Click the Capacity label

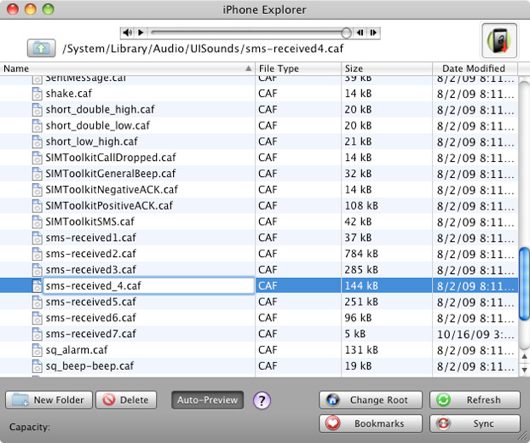tap(29, 427)
